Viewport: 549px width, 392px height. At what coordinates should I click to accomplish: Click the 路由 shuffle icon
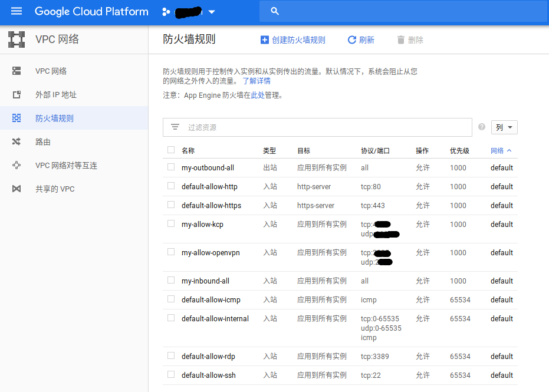point(17,142)
